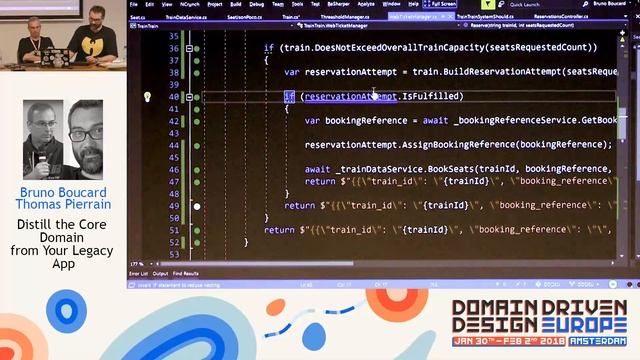
Task: Close the active WebTicketManager.cs tab
Action: click(x=450, y=17)
